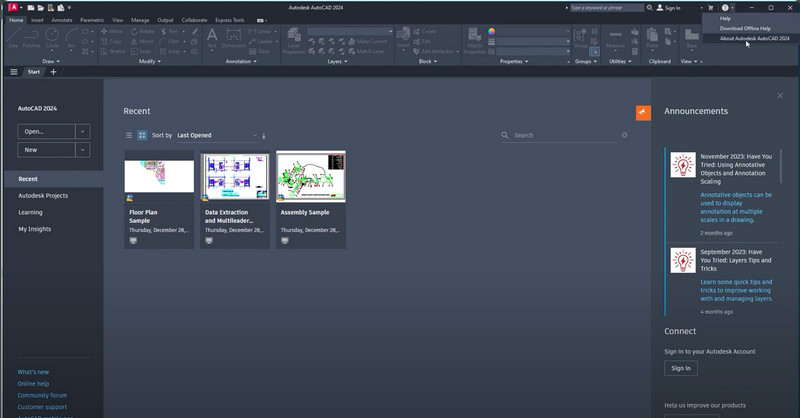Image resolution: width=800 pixels, height=418 pixels.
Task: Choose the Copy tool in Modify panel
Action: (111, 41)
